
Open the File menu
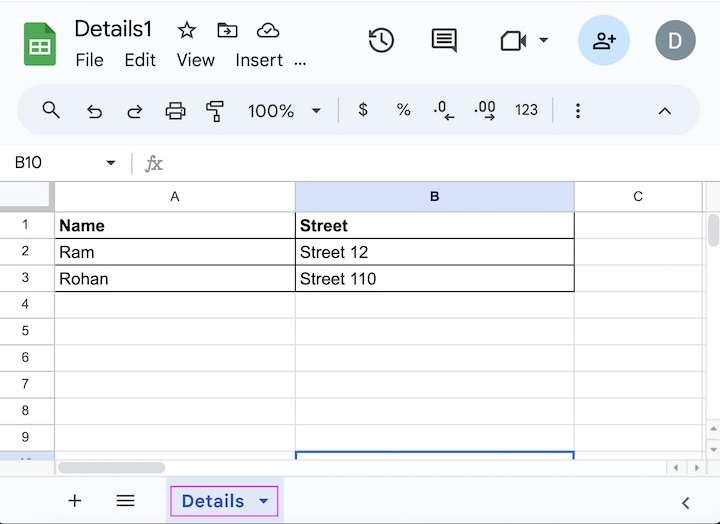(x=89, y=60)
